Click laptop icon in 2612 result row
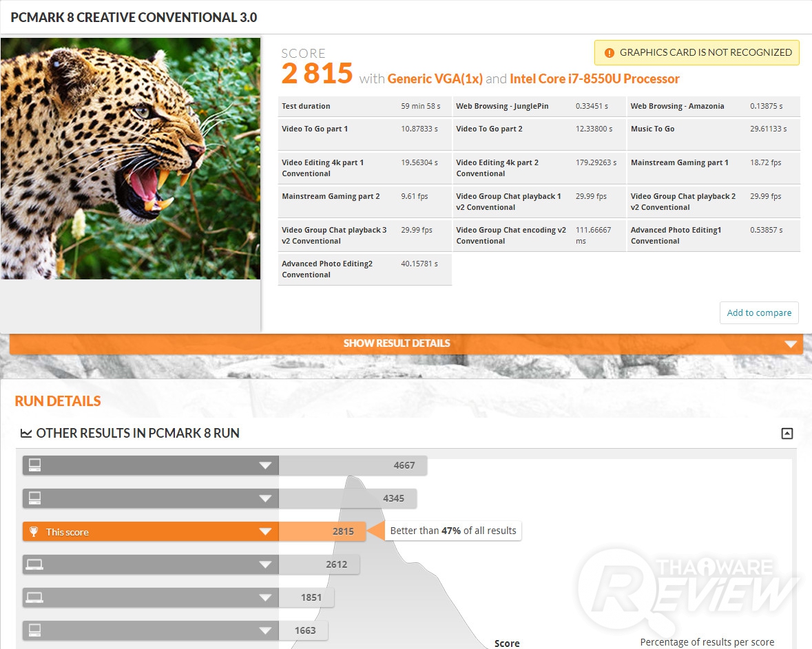The height and width of the screenshot is (649, 812). (x=34, y=564)
